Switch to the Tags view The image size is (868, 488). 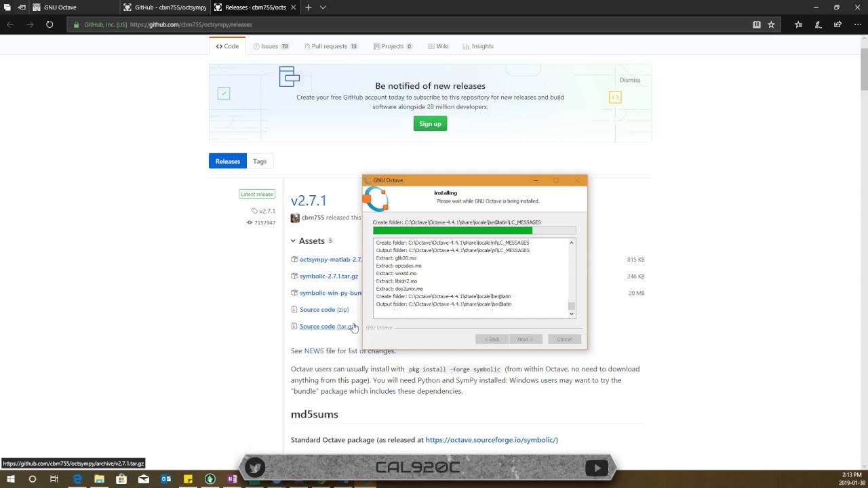(x=260, y=161)
